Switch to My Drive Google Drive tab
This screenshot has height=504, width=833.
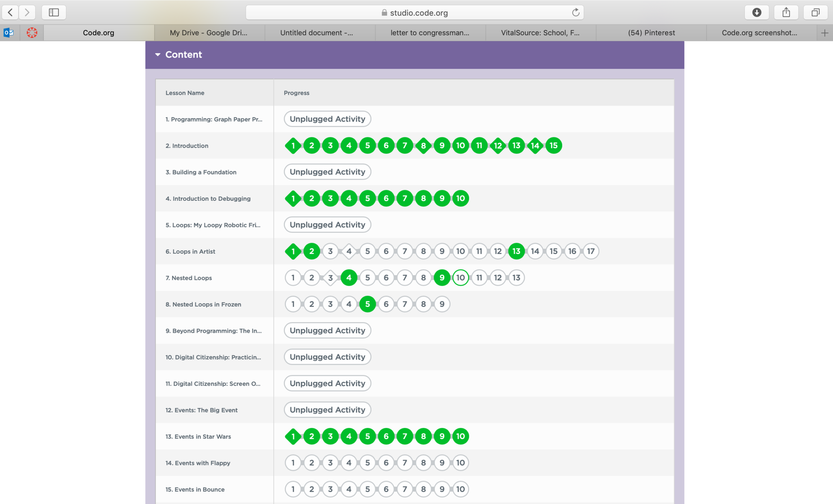tap(209, 33)
